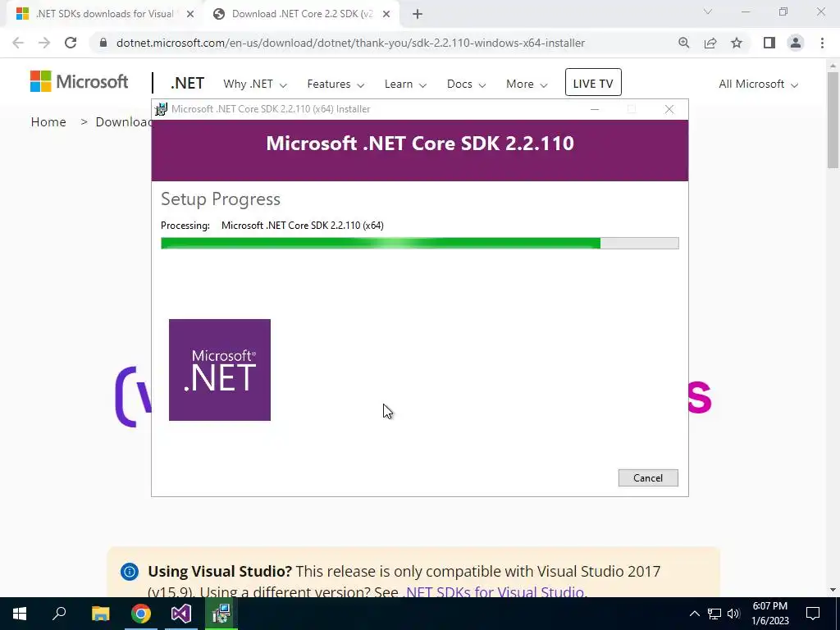Click the info icon in the notice
The height and width of the screenshot is (630, 840).
coord(129,572)
